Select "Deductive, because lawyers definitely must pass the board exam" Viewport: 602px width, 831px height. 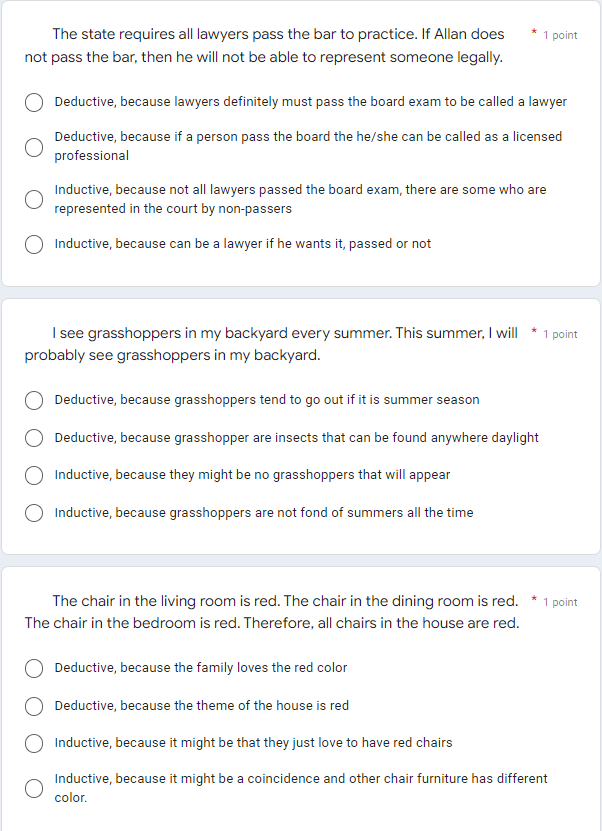coord(33,102)
